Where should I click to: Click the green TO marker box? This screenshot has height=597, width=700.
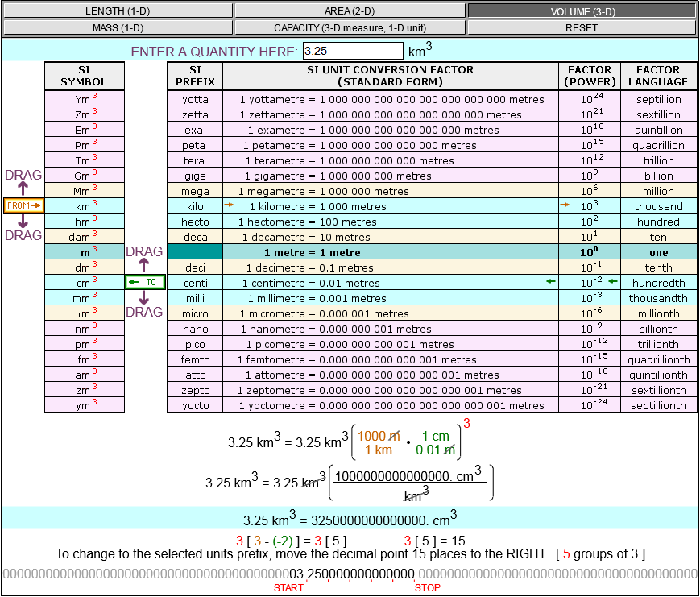(145, 282)
